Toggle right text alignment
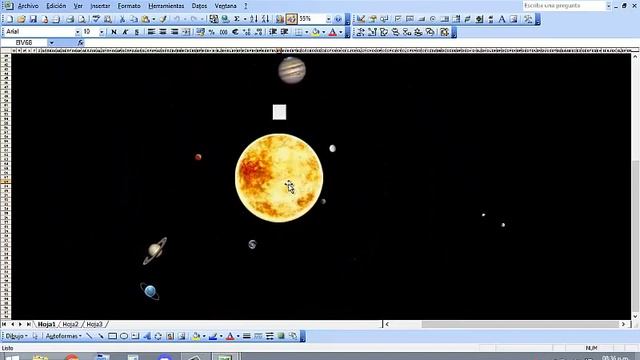Image resolution: width=640 pixels, height=360 pixels. 174,32
